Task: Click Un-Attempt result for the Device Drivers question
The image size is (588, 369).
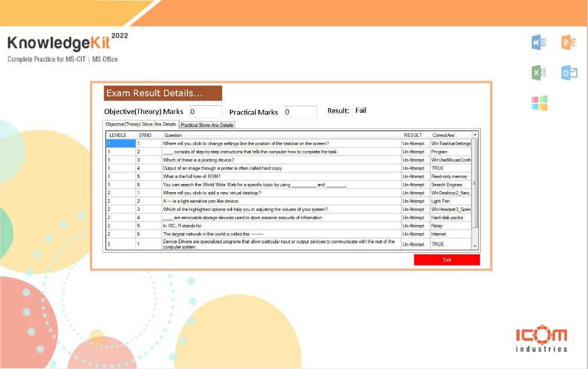Action: [x=416, y=244]
